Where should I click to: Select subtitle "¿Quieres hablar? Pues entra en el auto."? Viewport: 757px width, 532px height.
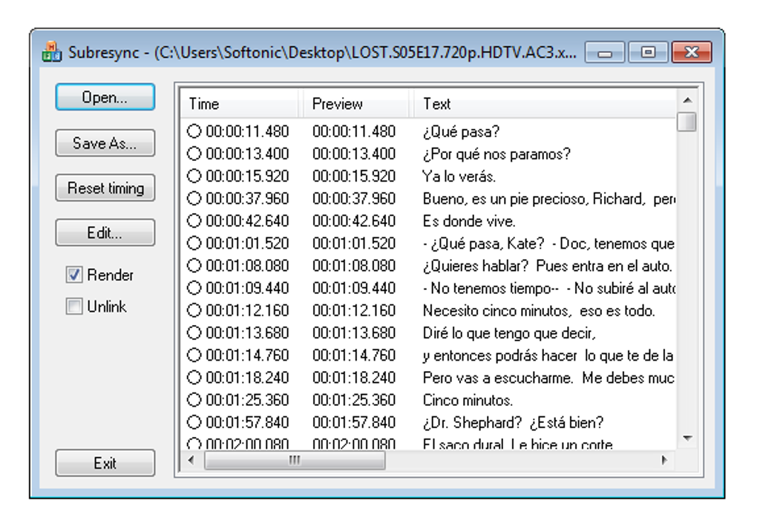coord(548,266)
